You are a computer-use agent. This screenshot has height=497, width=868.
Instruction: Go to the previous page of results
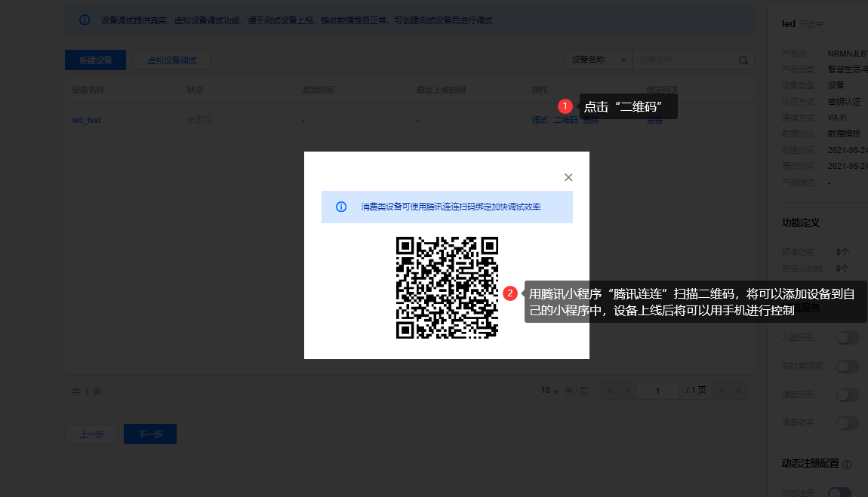coord(627,391)
